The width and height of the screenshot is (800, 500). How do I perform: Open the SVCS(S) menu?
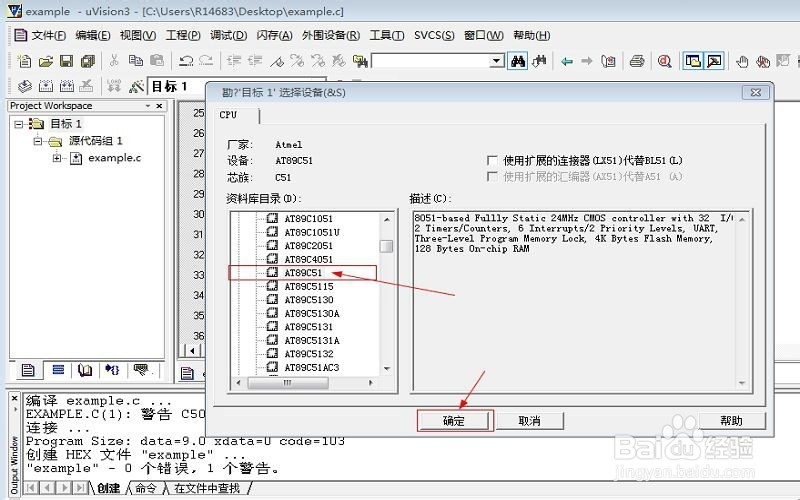pyautogui.click(x=434, y=35)
